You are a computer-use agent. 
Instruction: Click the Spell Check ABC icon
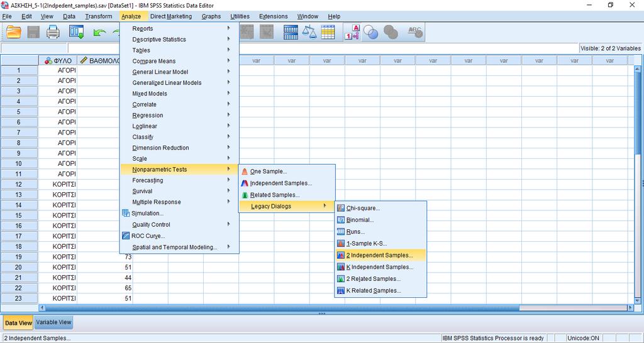click(415, 31)
